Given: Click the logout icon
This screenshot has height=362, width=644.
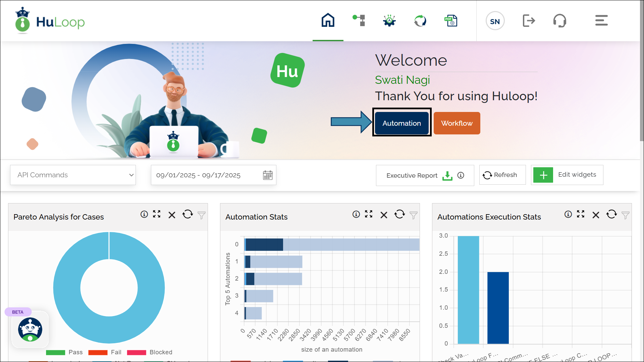Looking at the screenshot, I should coord(529,20).
